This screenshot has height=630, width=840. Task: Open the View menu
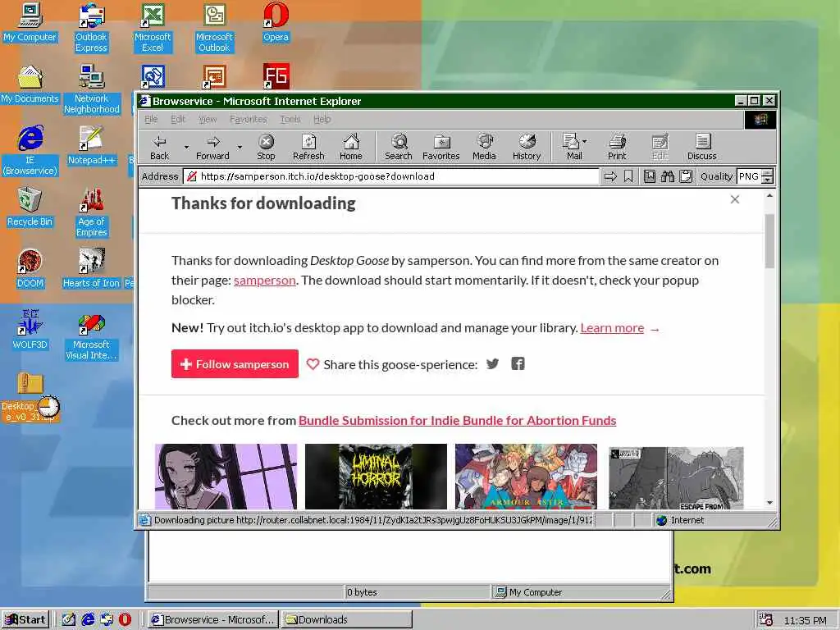[x=208, y=119]
